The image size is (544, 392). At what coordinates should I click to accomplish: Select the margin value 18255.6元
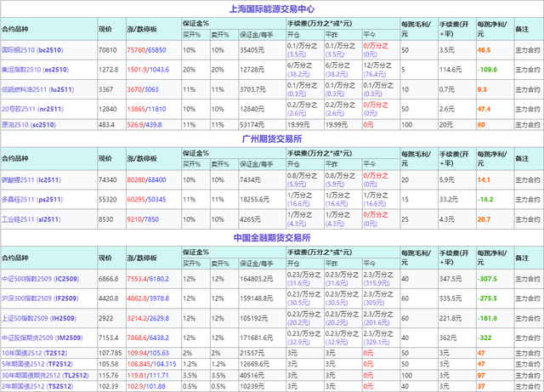click(255, 199)
